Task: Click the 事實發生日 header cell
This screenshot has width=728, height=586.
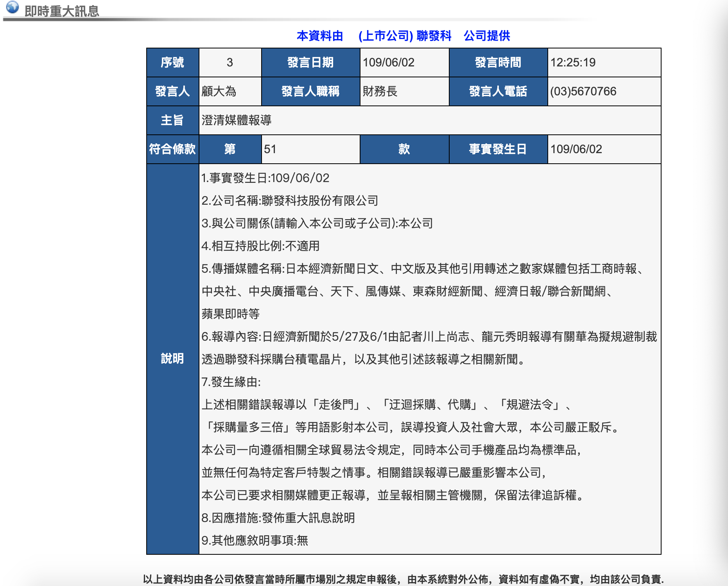Action: (x=498, y=149)
